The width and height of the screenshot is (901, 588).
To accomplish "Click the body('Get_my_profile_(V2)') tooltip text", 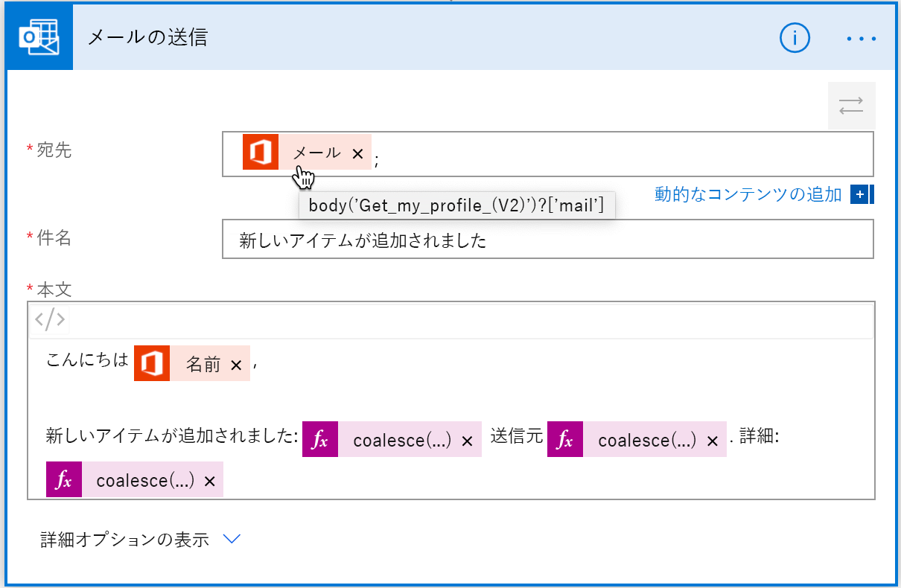I will click(x=456, y=205).
